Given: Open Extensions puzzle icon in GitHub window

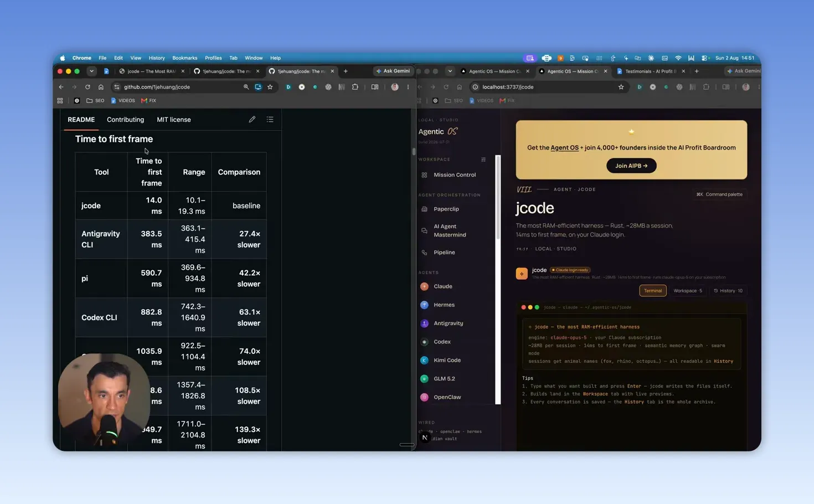Looking at the screenshot, I should [x=355, y=87].
